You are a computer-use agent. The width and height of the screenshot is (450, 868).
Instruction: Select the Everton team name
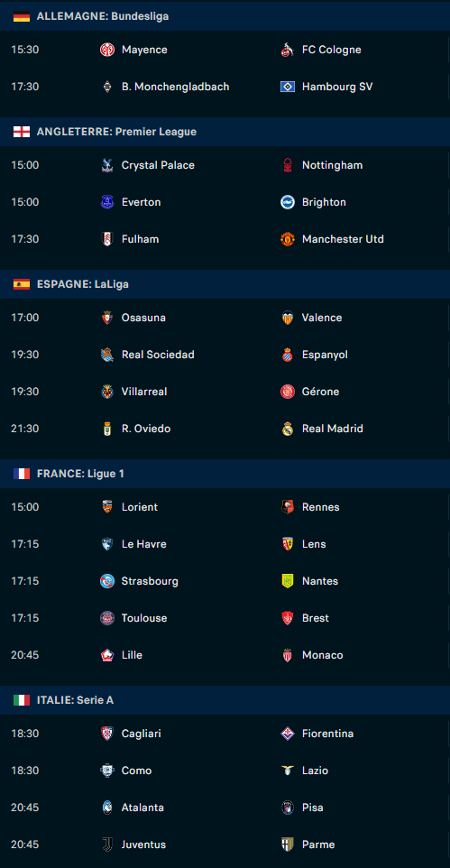pyautogui.click(x=142, y=202)
